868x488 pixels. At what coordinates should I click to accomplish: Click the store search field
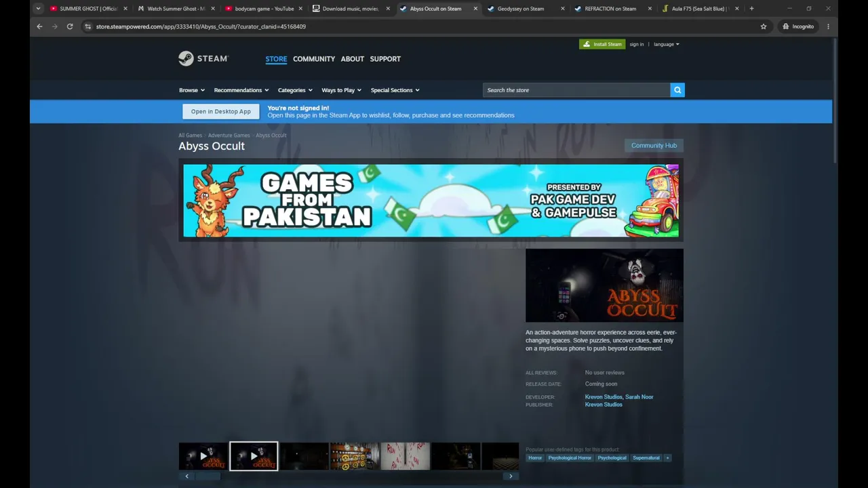(576, 90)
